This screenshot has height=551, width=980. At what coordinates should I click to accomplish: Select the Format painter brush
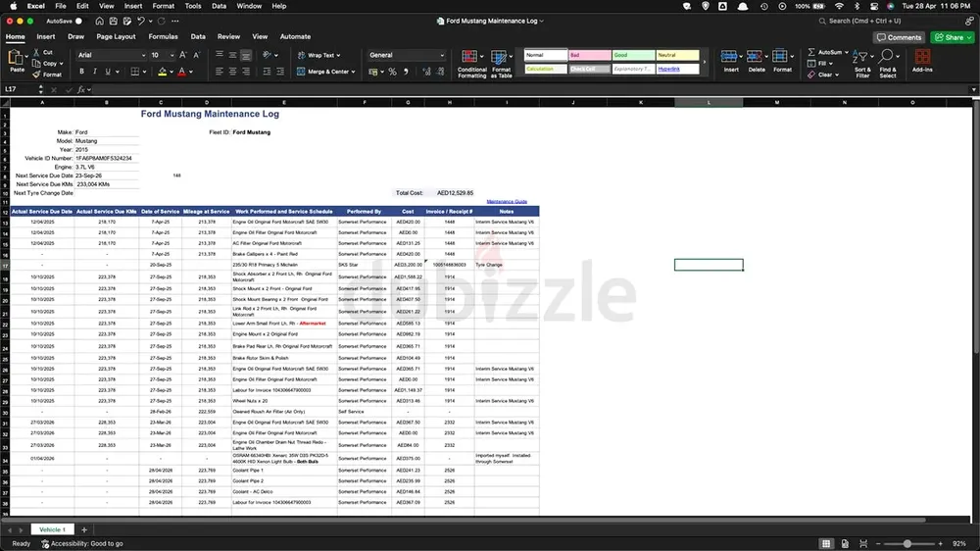(x=36, y=75)
